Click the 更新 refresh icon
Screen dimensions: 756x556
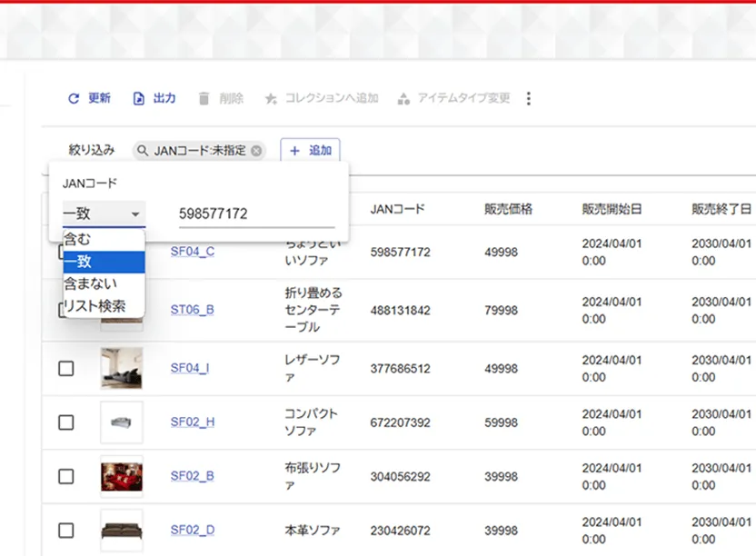(73, 99)
